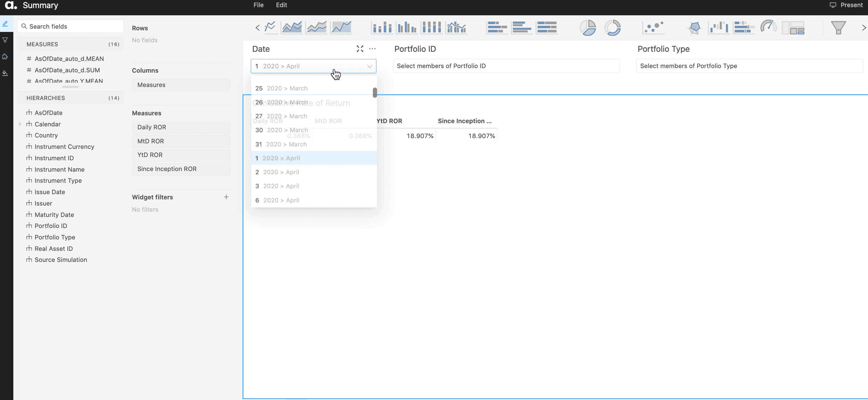
Task: Choose 31 2020 > March option
Action: click(313, 144)
